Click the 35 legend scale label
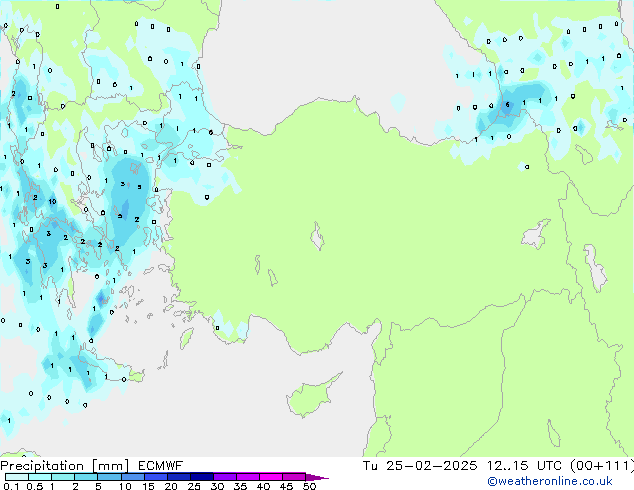 click(x=240, y=486)
